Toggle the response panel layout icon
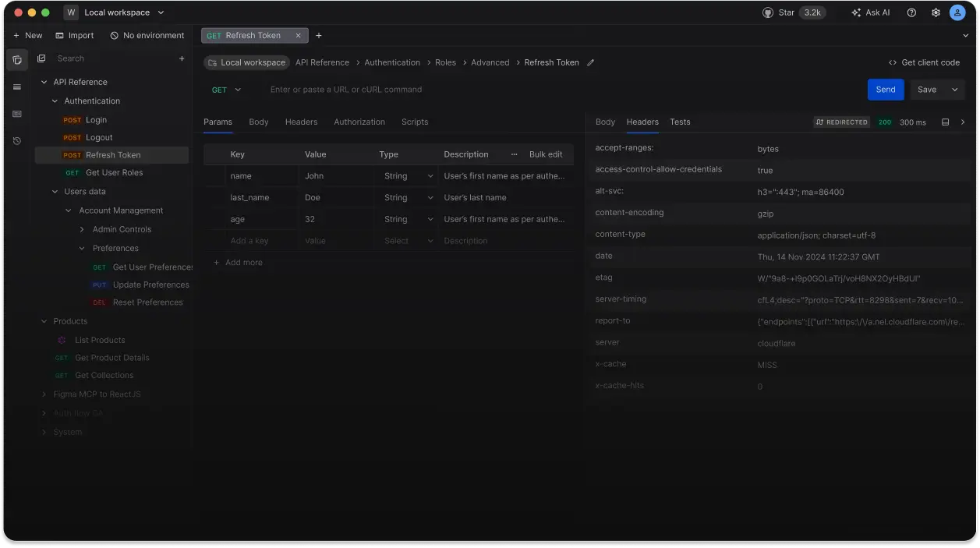This screenshot has height=548, width=980. pyautogui.click(x=946, y=122)
